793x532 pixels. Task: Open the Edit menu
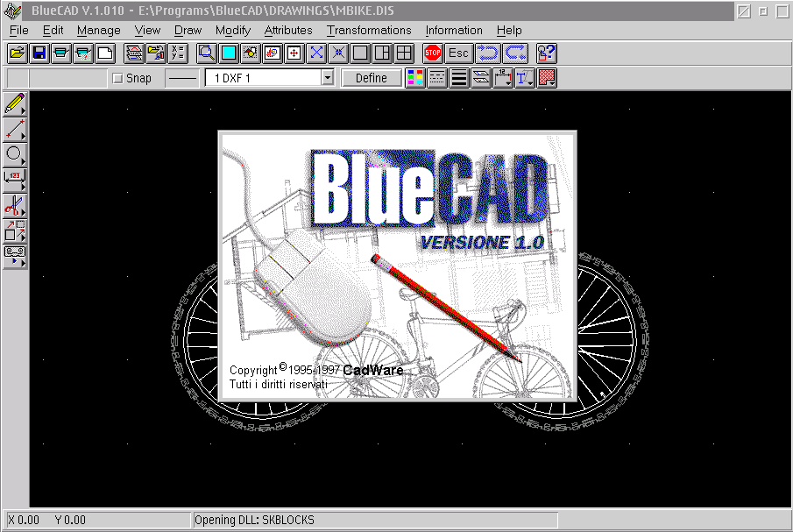[53, 31]
